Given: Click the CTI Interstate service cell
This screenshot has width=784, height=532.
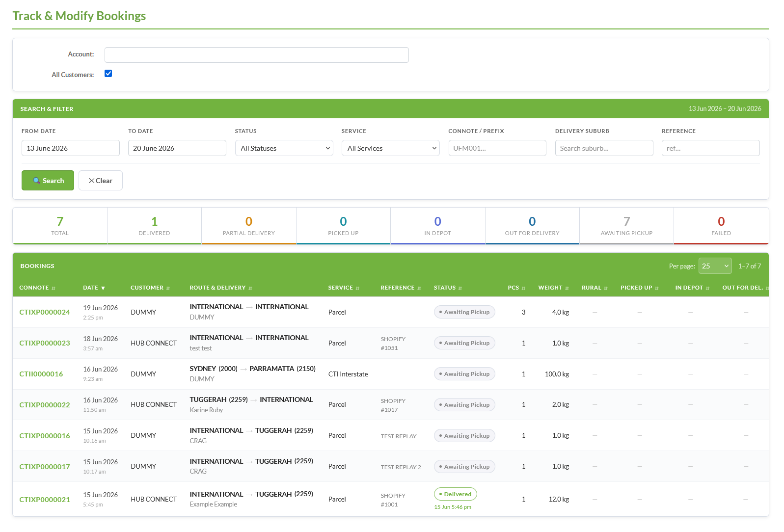Looking at the screenshot, I should (x=348, y=374).
